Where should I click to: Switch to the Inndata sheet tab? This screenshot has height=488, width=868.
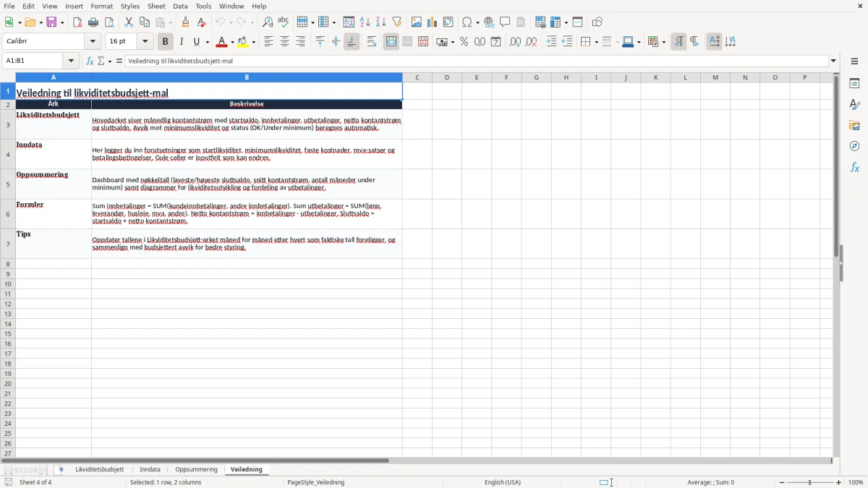coord(150,470)
